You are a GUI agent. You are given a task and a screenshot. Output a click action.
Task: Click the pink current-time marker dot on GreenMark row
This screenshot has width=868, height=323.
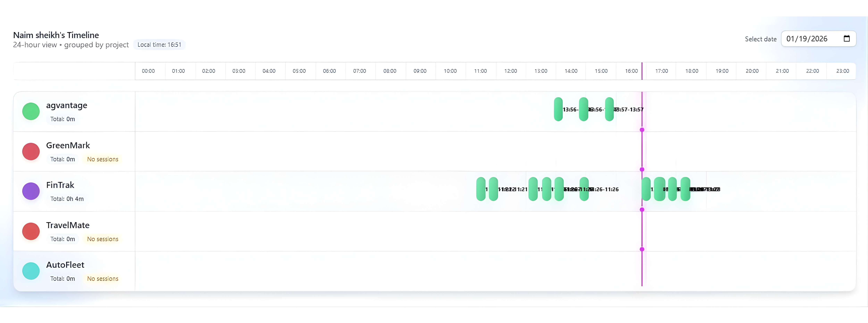point(642,170)
